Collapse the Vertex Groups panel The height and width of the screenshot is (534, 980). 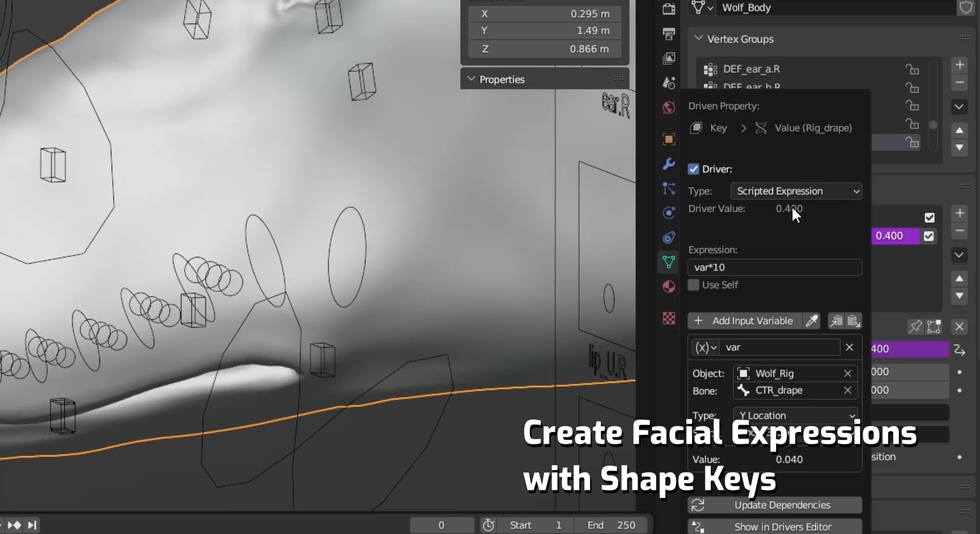click(698, 39)
